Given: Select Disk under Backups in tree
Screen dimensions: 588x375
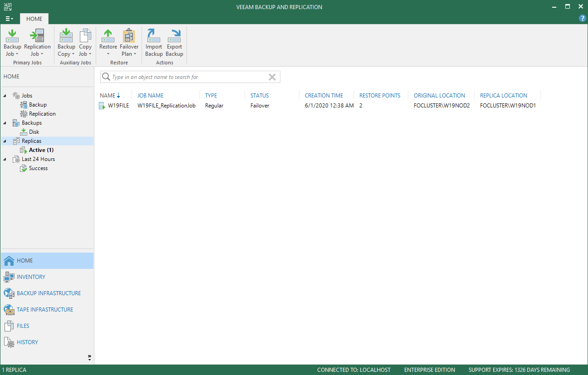Looking at the screenshot, I should click(x=34, y=132).
